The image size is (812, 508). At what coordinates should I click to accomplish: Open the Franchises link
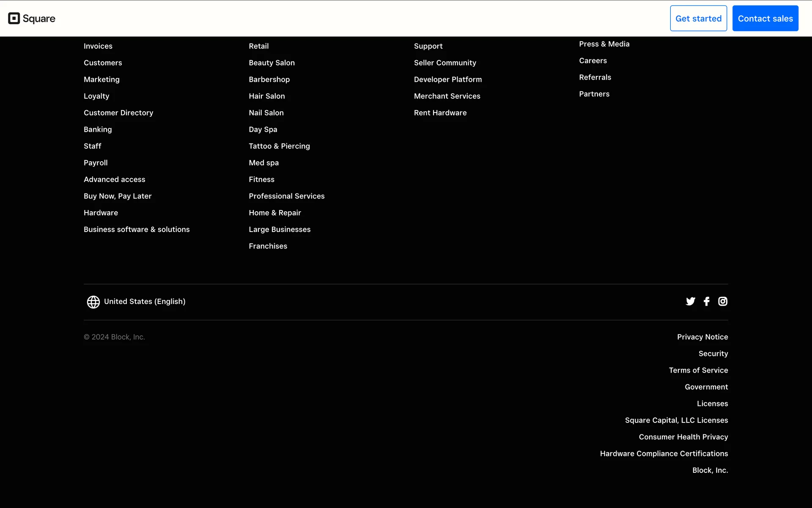[268, 246]
